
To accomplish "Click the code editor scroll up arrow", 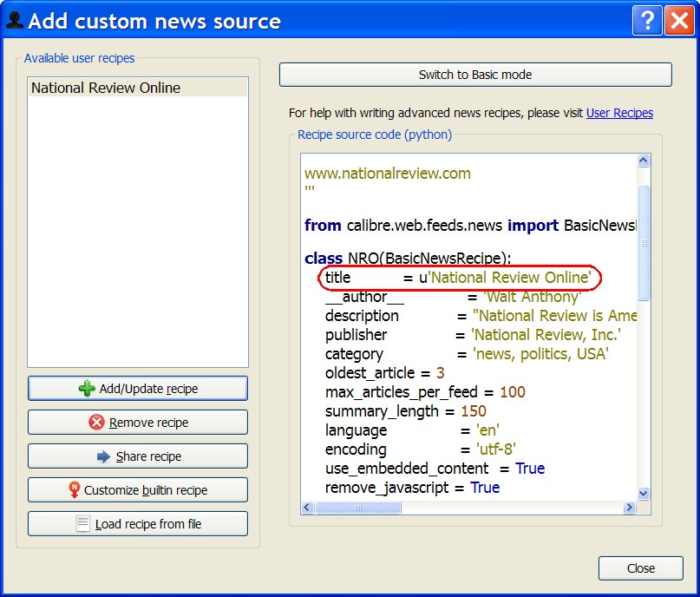I will pyautogui.click(x=644, y=161).
